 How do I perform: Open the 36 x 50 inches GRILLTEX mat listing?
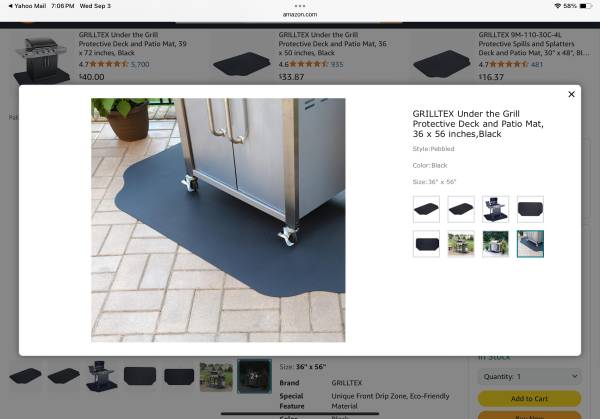[x=333, y=44]
